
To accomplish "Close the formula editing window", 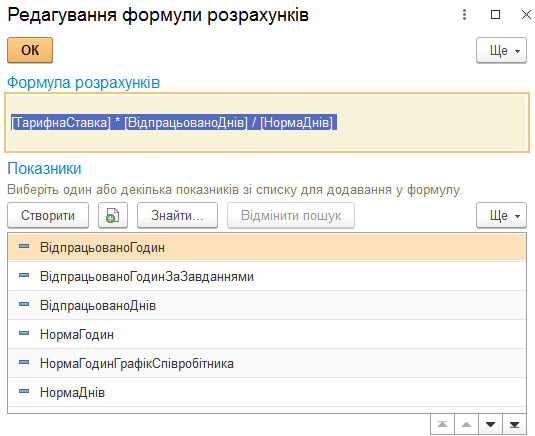I will tap(526, 15).
